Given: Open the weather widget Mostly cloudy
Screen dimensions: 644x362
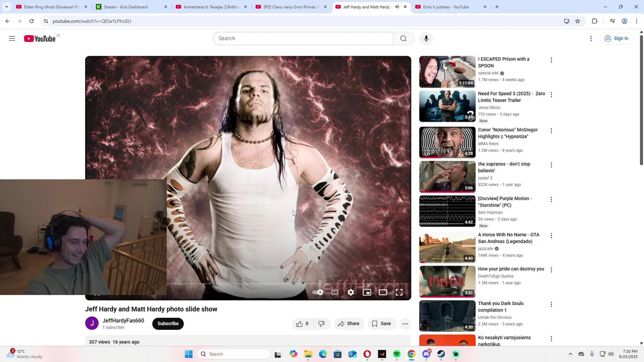Looking at the screenshot, I should click(x=24, y=354).
